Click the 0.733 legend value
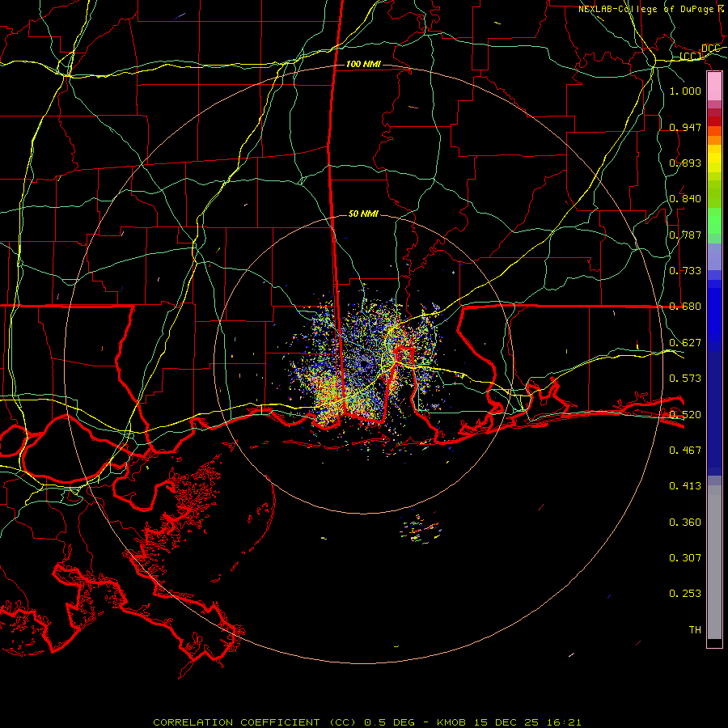This screenshot has height=728, width=728. point(685,270)
